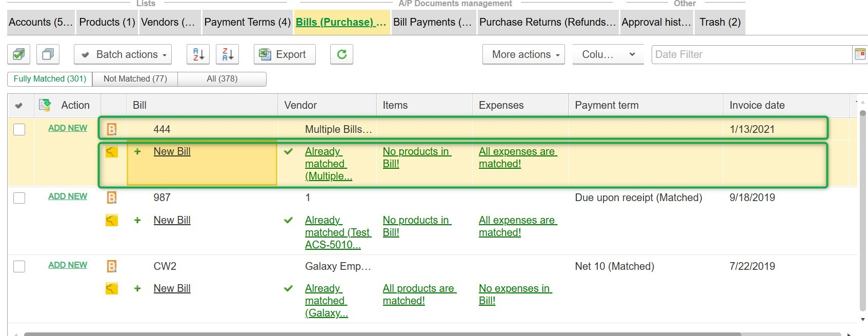
Task: Check the checkbox for bill 444
Action: (19, 129)
